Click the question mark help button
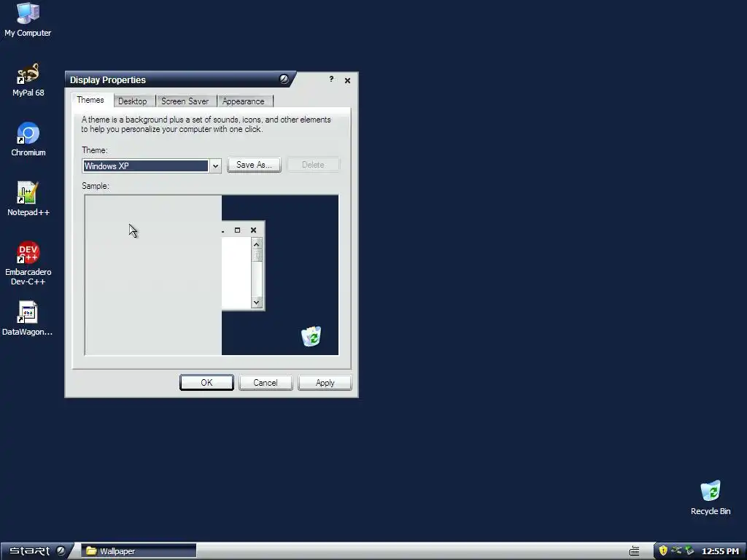Screen dimensions: 747x560 (x=331, y=79)
